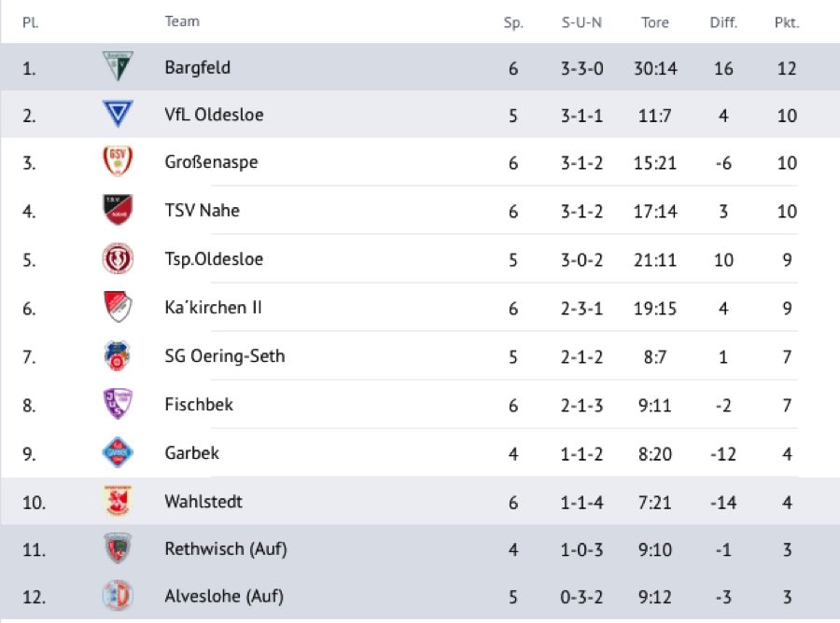
Task: Click the Bargfeld club crest icon
Action: [118, 66]
